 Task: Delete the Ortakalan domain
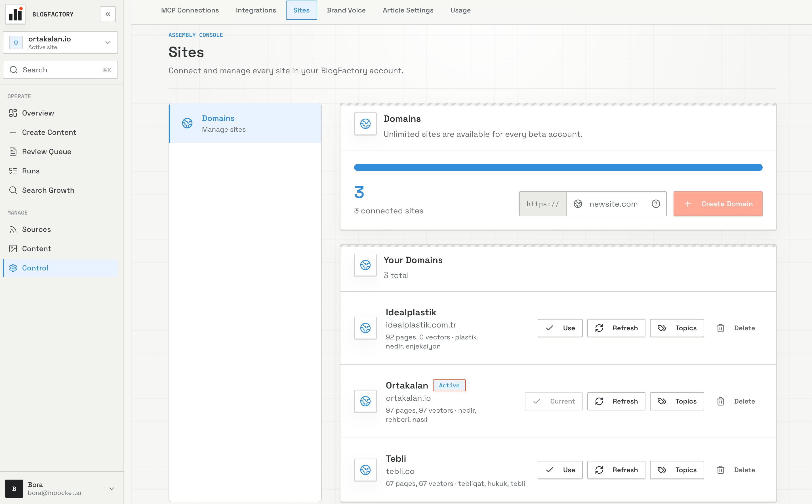coord(735,401)
